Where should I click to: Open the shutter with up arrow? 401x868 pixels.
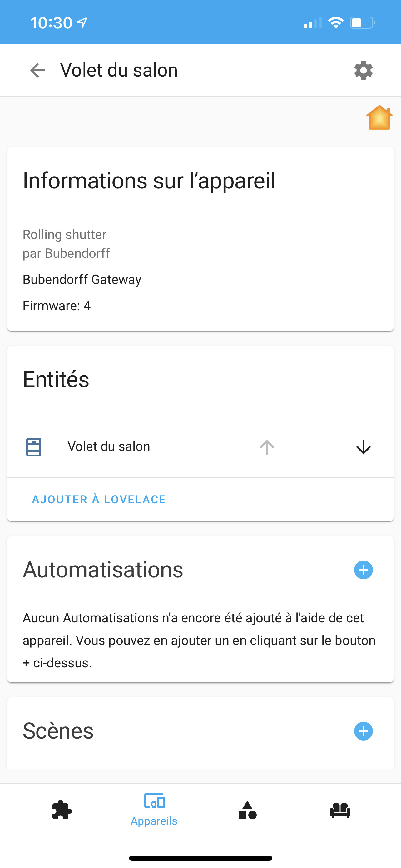point(267,447)
